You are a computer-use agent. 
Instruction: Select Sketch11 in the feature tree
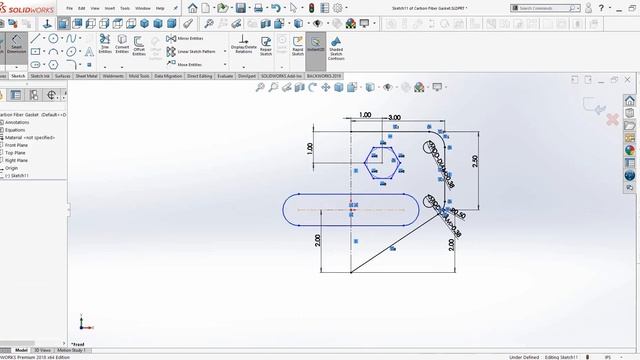[x=16, y=176]
